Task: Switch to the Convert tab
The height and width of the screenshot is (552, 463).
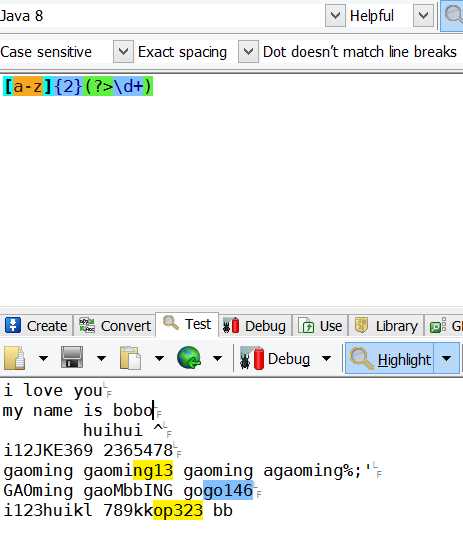Action: (x=115, y=326)
